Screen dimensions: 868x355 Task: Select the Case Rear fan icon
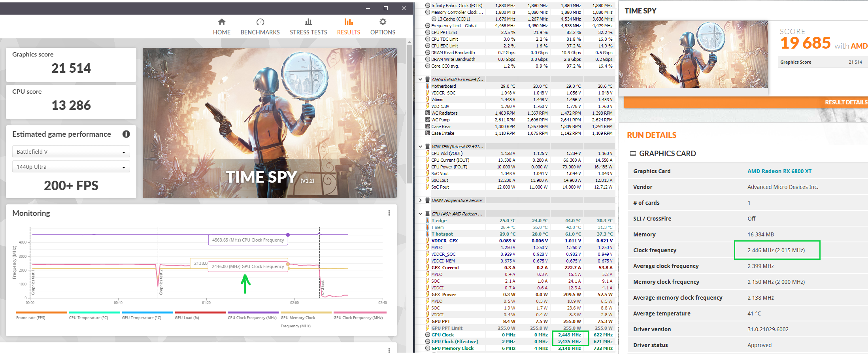pyautogui.click(x=428, y=127)
